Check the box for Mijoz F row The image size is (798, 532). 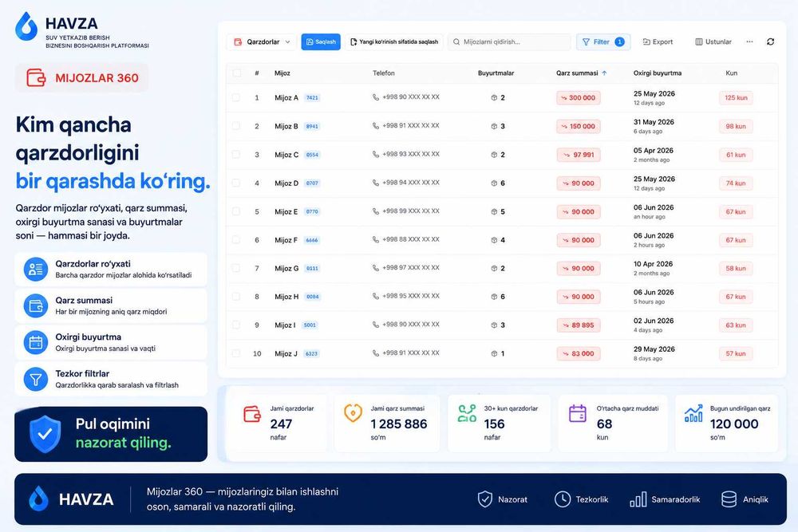pos(236,239)
